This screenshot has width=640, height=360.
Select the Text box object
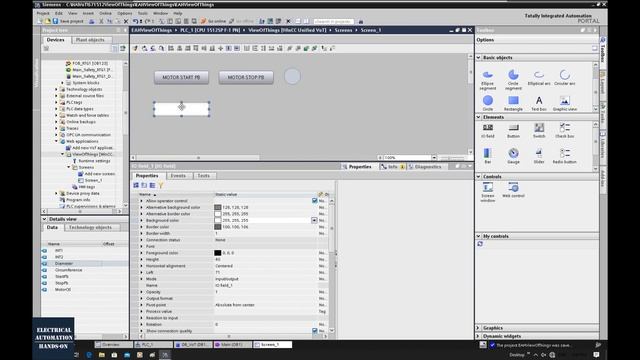(539, 103)
